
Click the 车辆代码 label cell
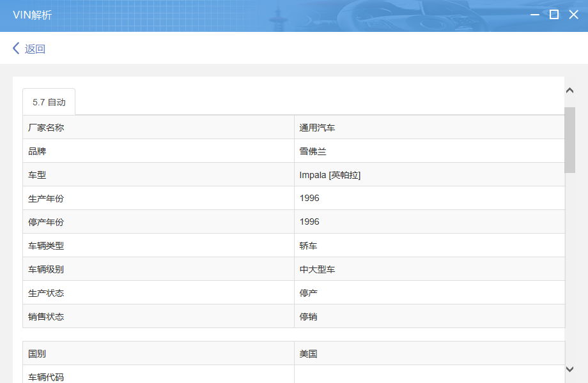tap(159, 375)
